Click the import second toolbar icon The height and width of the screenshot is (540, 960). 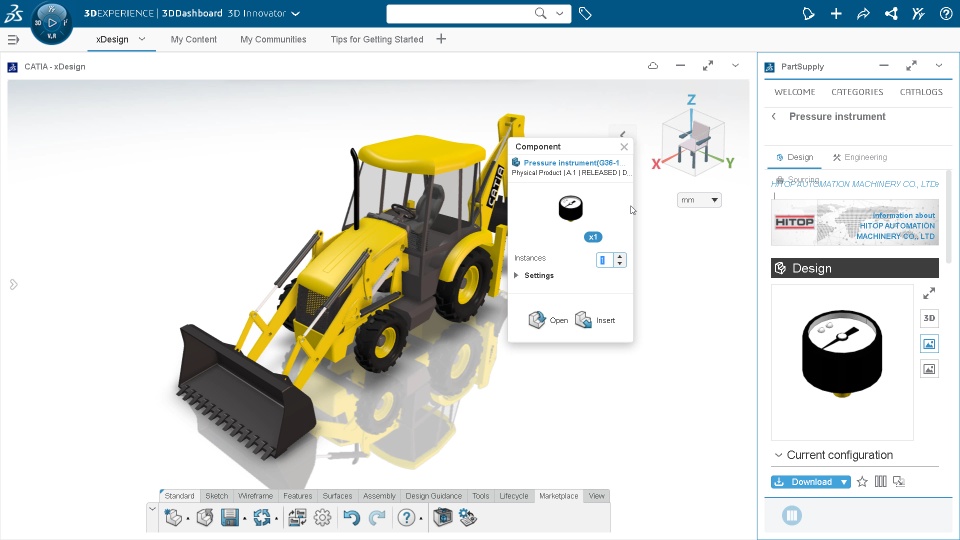click(204, 518)
